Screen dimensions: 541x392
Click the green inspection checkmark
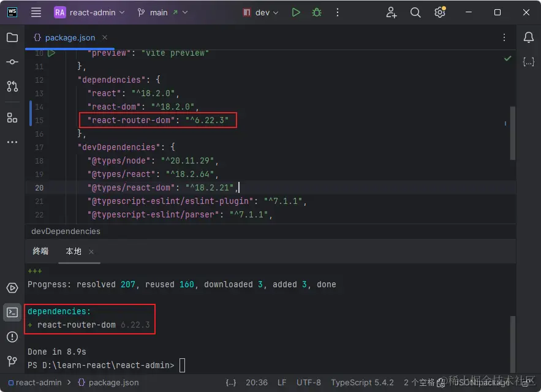pyautogui.click(x=507, y=58)
